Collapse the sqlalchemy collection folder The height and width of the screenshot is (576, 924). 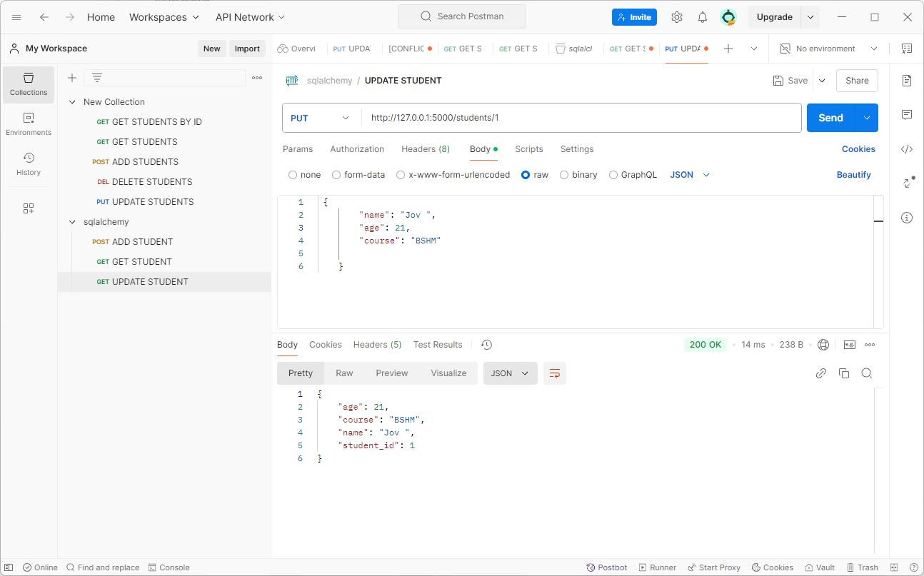coord(72,222)
